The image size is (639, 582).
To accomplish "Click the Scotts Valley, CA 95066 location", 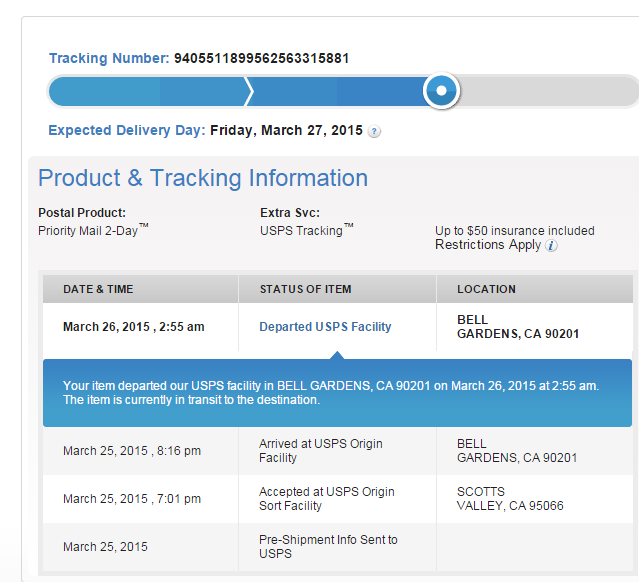I will 510,498.
